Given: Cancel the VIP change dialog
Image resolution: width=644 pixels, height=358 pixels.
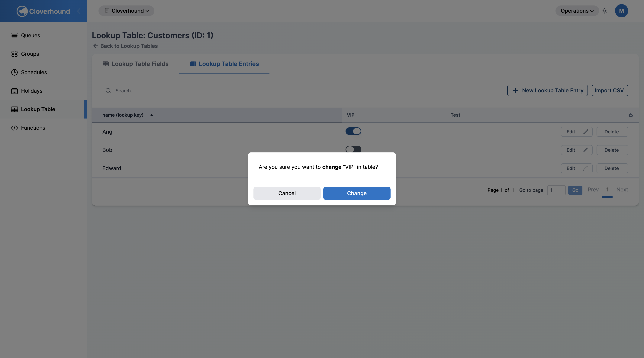Looking at the screenshot, I should click(287, 193).
